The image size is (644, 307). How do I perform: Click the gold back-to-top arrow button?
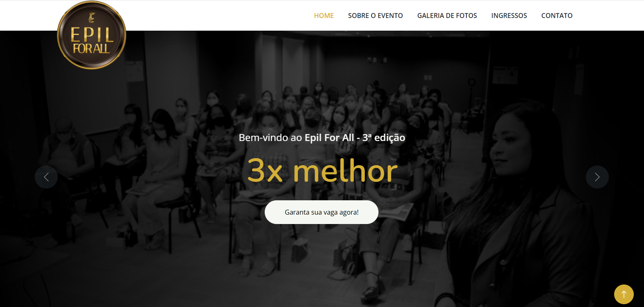pos(624,294)
